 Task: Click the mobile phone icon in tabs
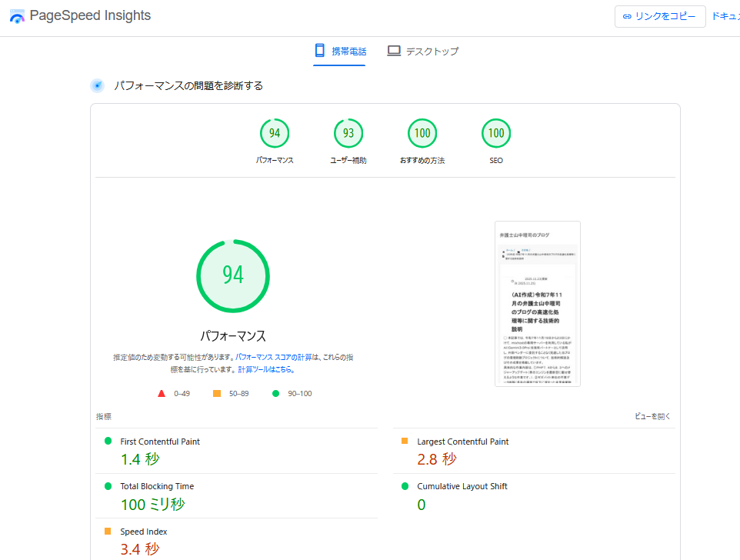pos(320,51)
